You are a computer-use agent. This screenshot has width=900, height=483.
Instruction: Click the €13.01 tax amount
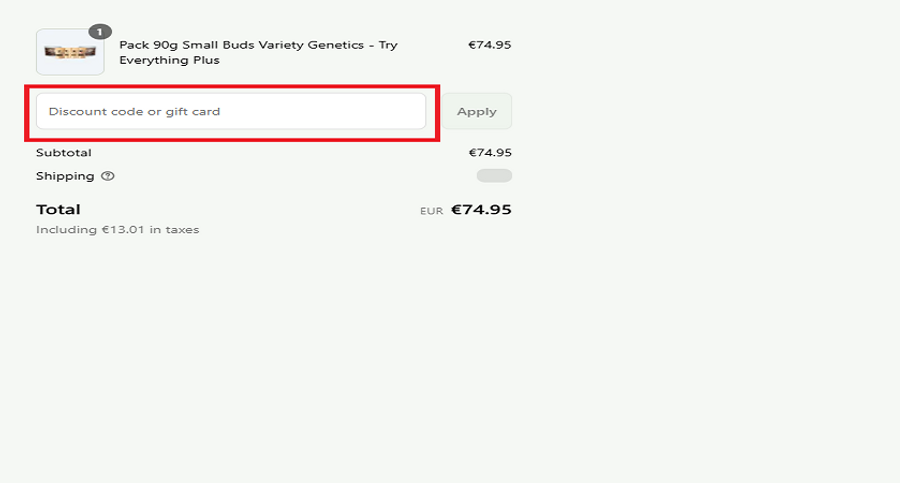(121, 230)
